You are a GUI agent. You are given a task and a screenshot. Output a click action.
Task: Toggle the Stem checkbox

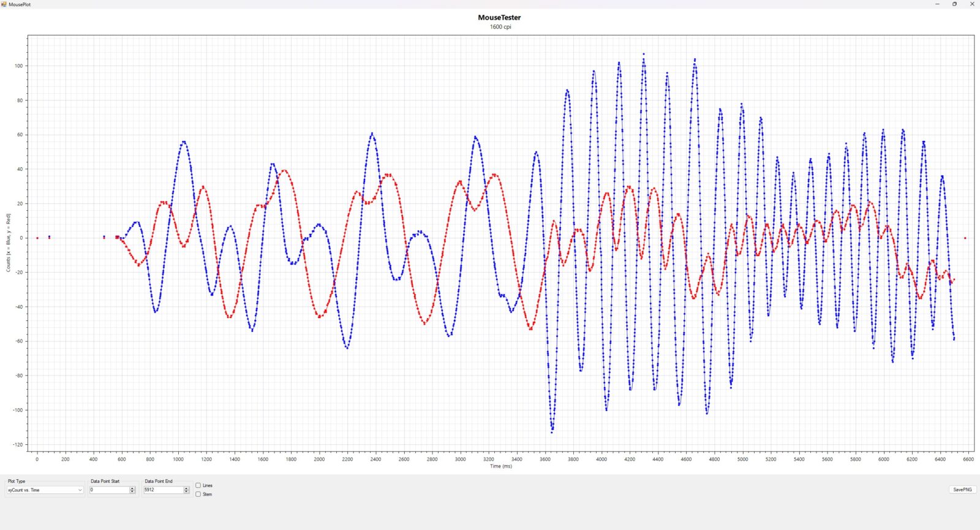pyautogui.click(x=198, y=494)
